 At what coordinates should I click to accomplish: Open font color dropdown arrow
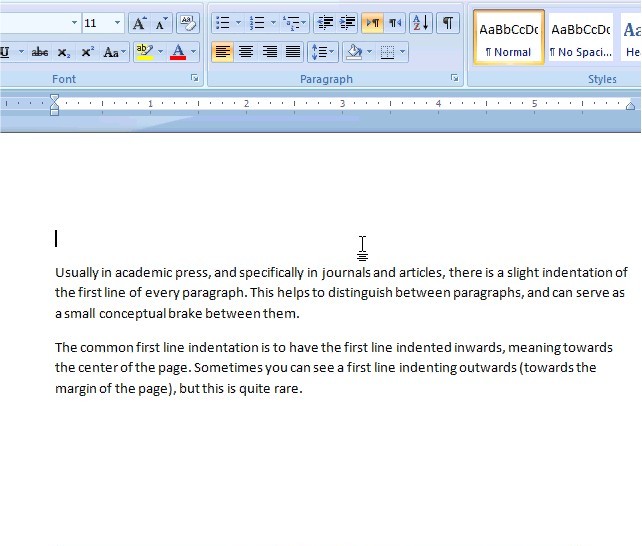193,52
